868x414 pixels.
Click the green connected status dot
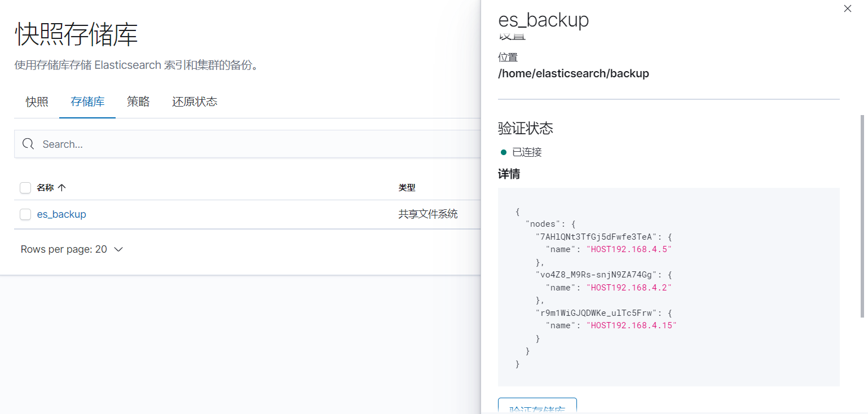504,152
